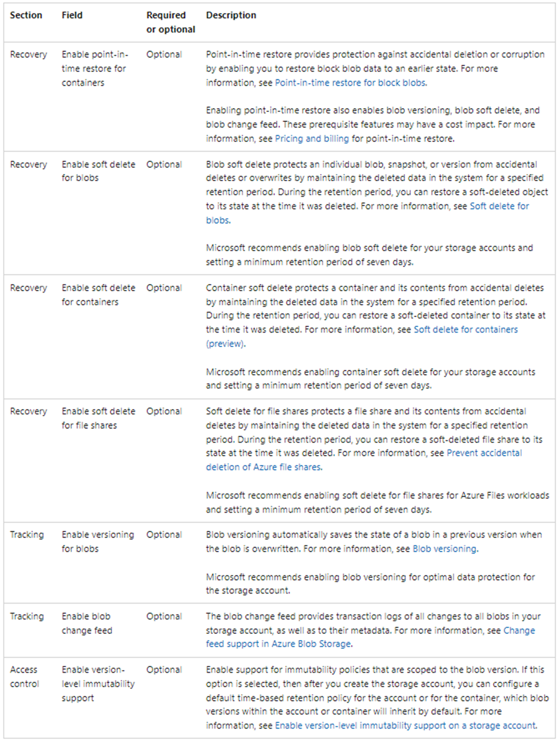Screen dimensions: 560x742
Task: Open the Point-in-time restore for block blobs link
Action: pyautogui.click(x=351, y=83)
